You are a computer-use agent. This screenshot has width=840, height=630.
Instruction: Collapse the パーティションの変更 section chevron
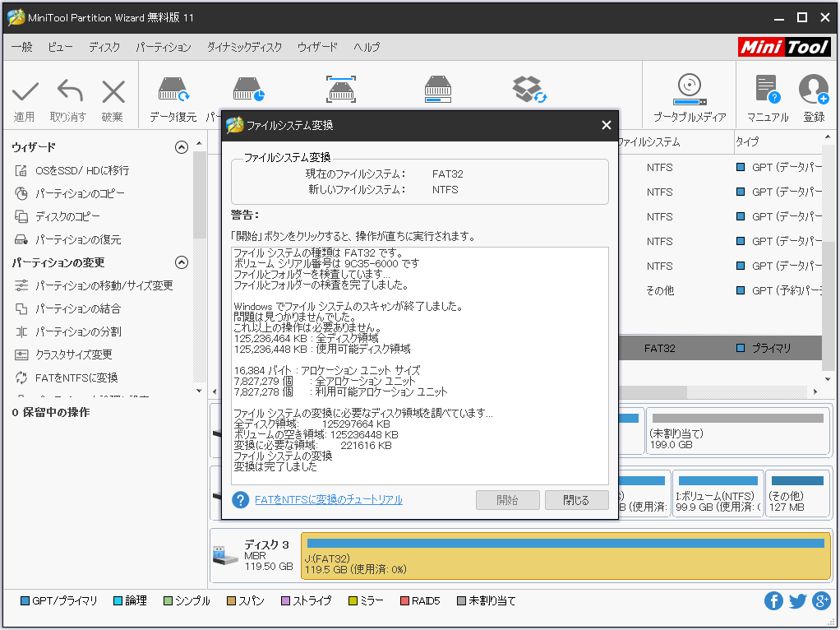click(x=182, y=262)
